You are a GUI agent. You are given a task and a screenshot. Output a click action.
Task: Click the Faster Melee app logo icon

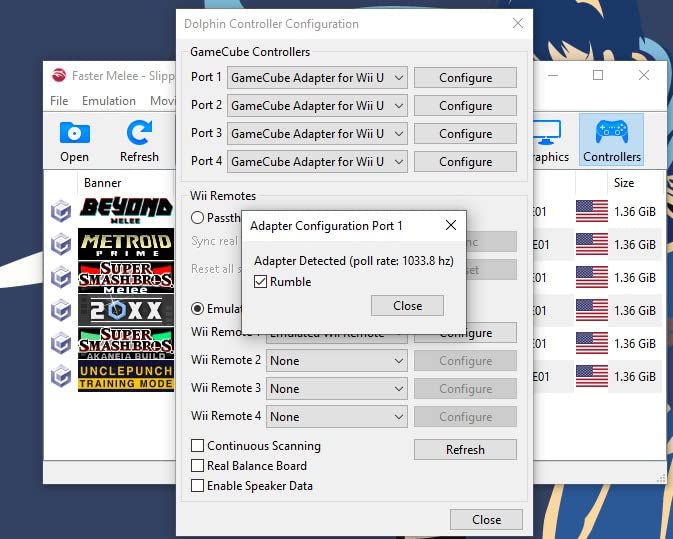tap(59, 76)
